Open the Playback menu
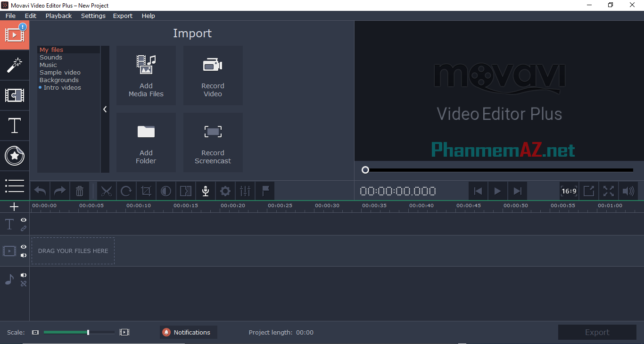Viewport: 644px width, 344px height. [x=58, y=16]
